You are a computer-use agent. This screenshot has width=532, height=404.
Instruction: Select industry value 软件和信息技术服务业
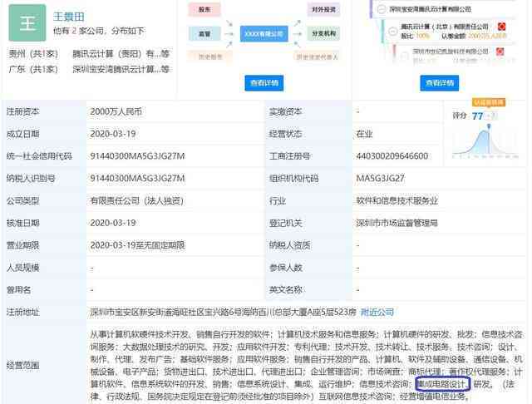[x=397, y=201]
